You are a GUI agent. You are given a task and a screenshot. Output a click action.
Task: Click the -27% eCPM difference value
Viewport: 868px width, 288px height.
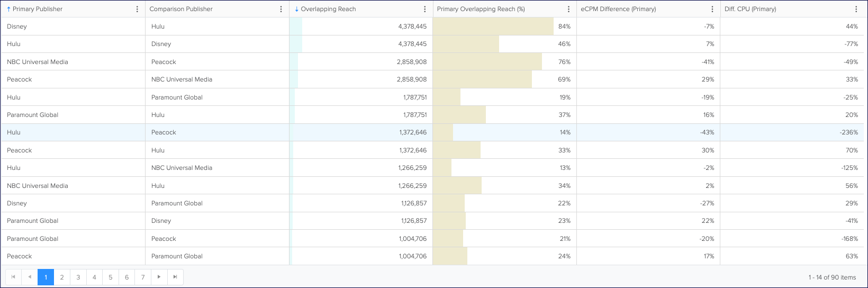click(x=708, y=203)
